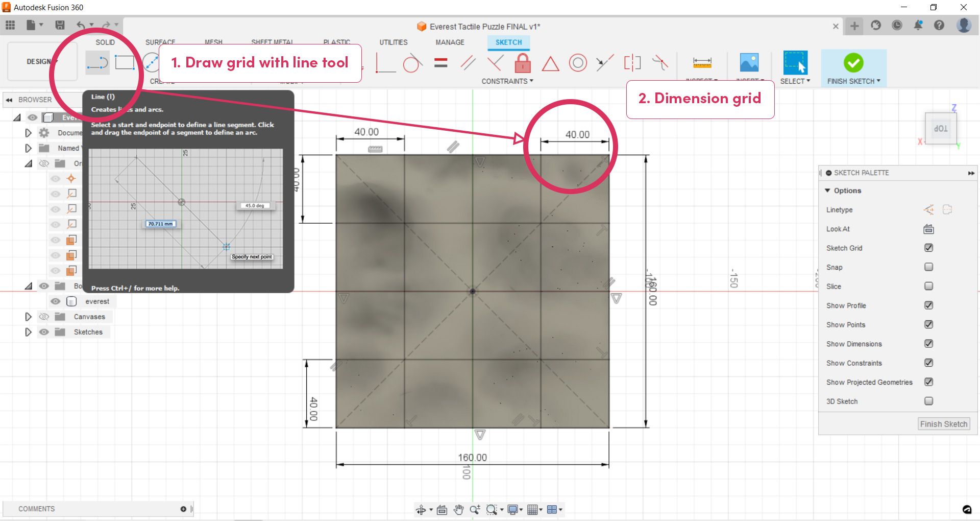The height and width of the screenshot is (521, 980).
Task: Expand the Document Settings node
Action: pyautogui.click(x=28, y=133)
